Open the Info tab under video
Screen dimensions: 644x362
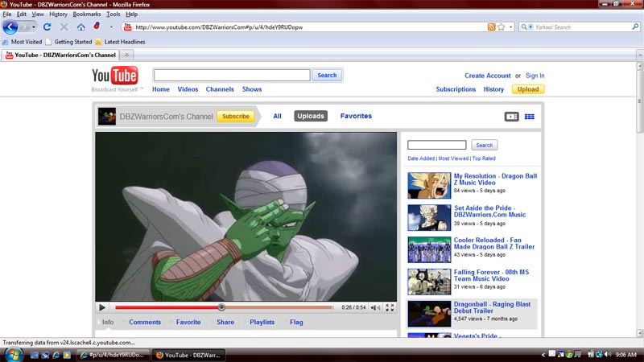coord(108,323)
